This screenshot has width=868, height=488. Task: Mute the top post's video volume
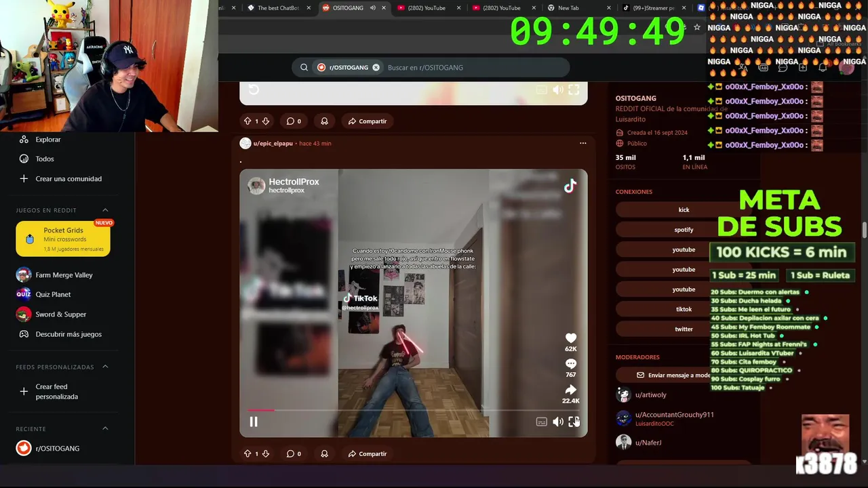[x=557, y=89]
